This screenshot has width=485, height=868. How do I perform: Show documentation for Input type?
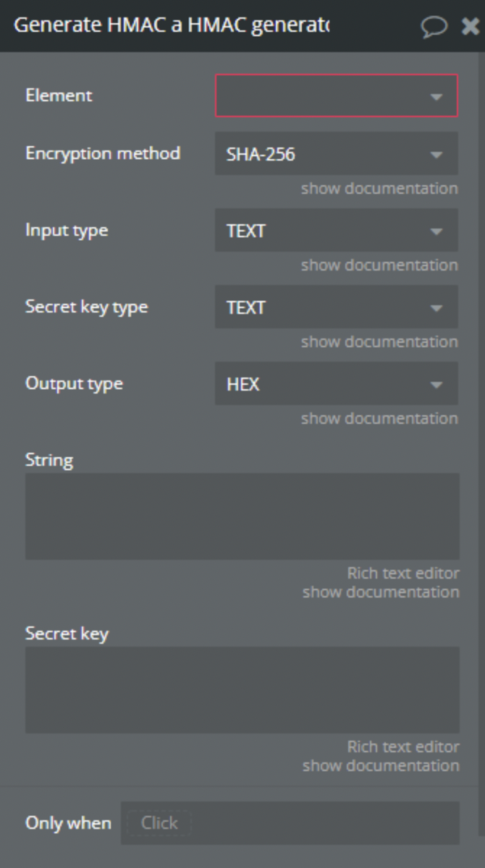tap(379, 265)
